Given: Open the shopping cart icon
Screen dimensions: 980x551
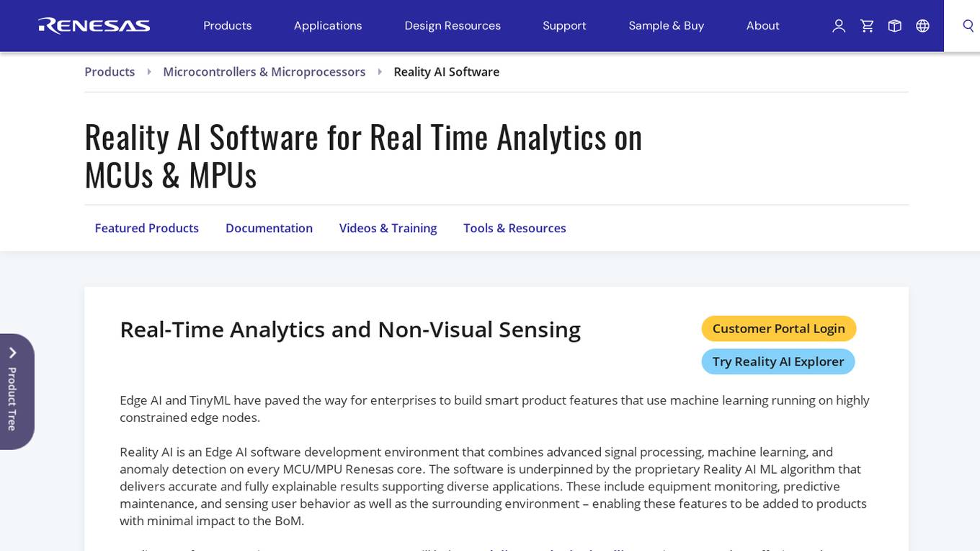Looking at the screenshot, I should [867, 26].
